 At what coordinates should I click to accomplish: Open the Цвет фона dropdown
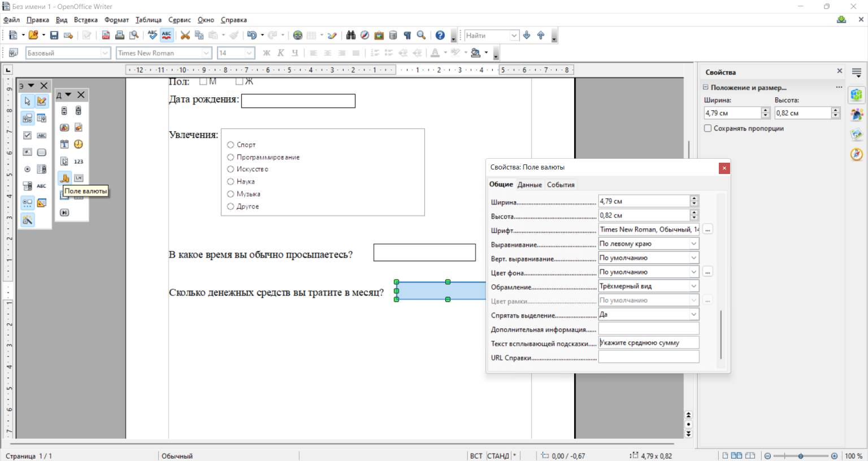[694, 272]
